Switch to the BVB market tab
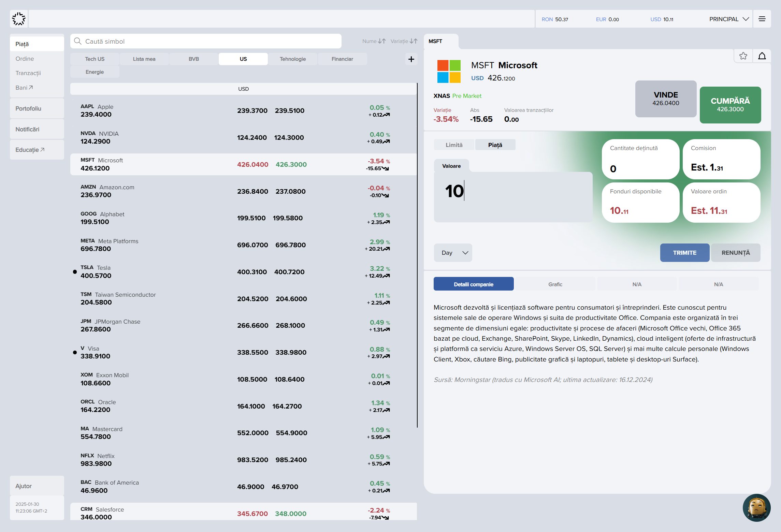The image size is (781, 532). click(x=193, y=59)
